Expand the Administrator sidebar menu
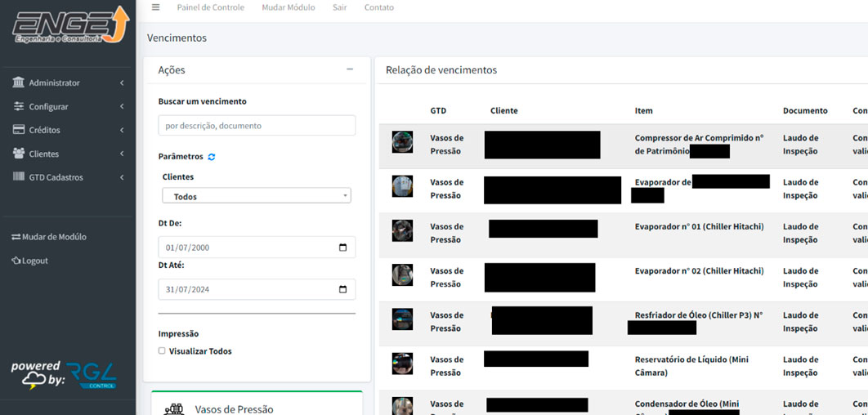 [67, 83]
